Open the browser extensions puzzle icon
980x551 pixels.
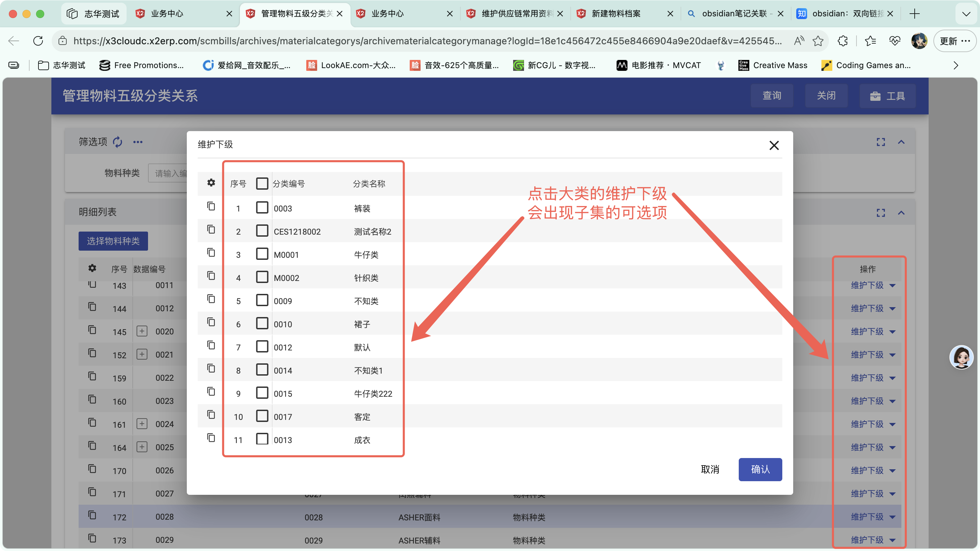coord(843,41)
